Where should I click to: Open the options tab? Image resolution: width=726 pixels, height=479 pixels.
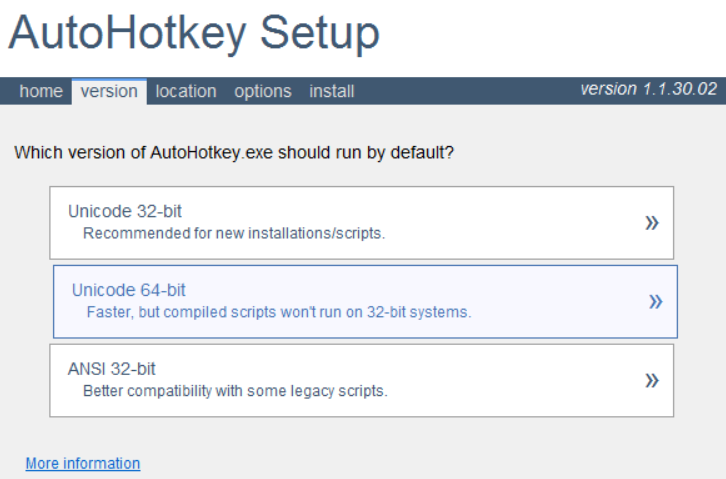tap(263, 91)
